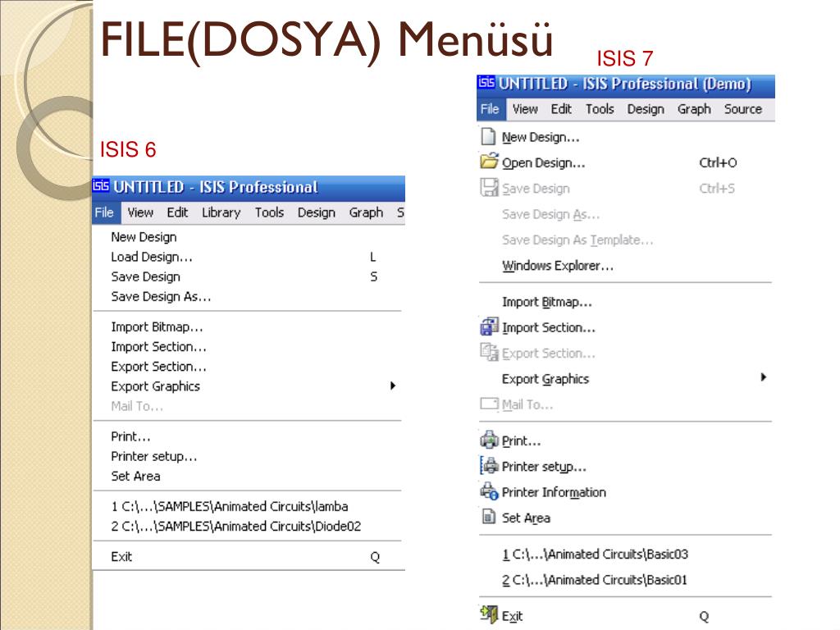This screenshot has width=840, height=630.
Task: Choose Open Design... text in ISIS 7 menu
Action: [543, 162]
